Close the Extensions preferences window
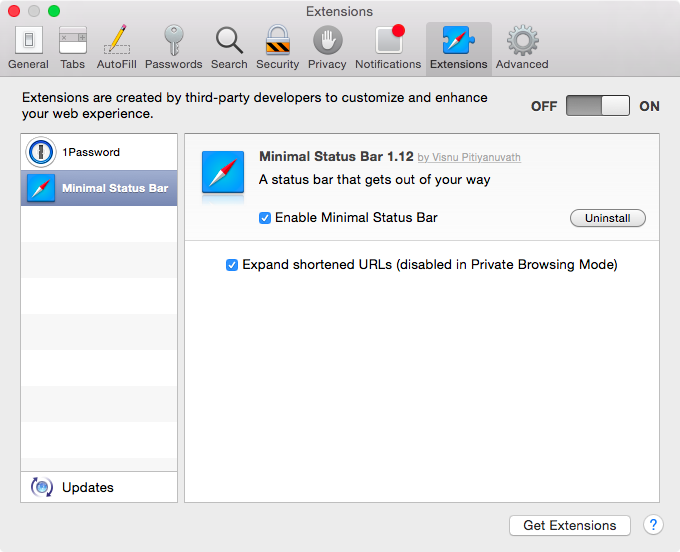Viewport: 680px width, 552px height. [14, 11]
